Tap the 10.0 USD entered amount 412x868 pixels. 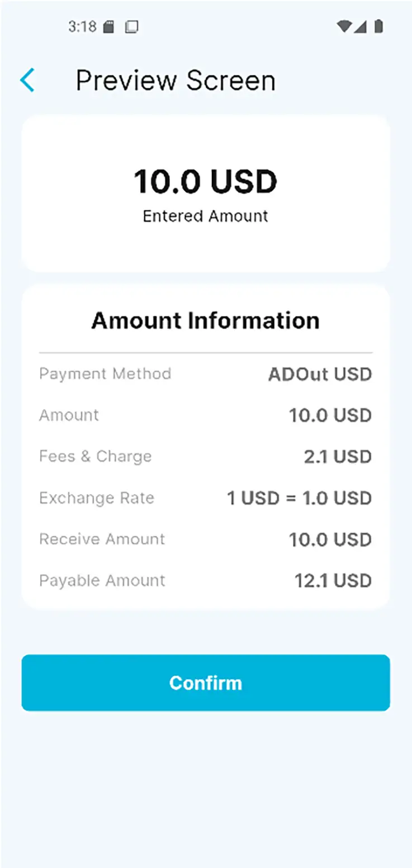tap(206, 182)
